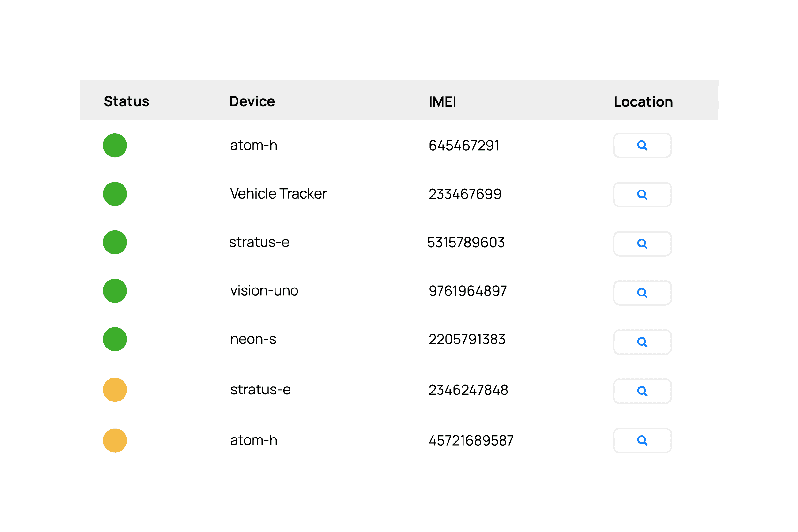Find location of neon-s device
This screenshot has width=798, height=532.
point(642,342)
